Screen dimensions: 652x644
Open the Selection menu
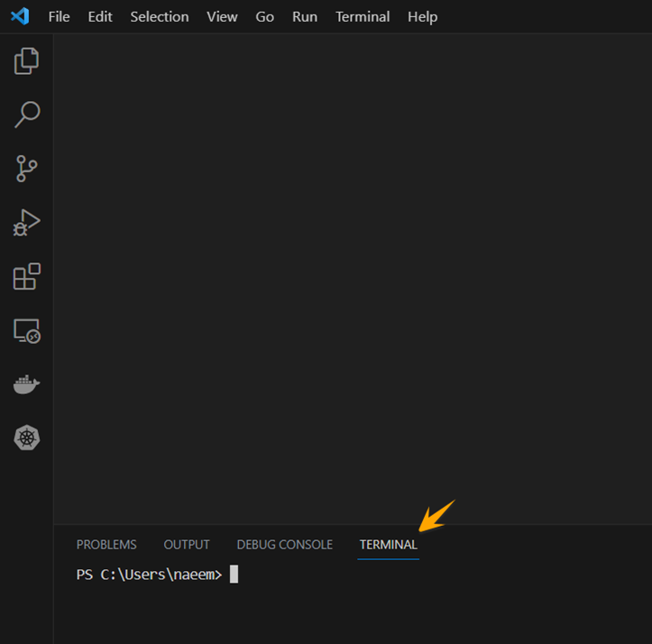pos(160,16)
